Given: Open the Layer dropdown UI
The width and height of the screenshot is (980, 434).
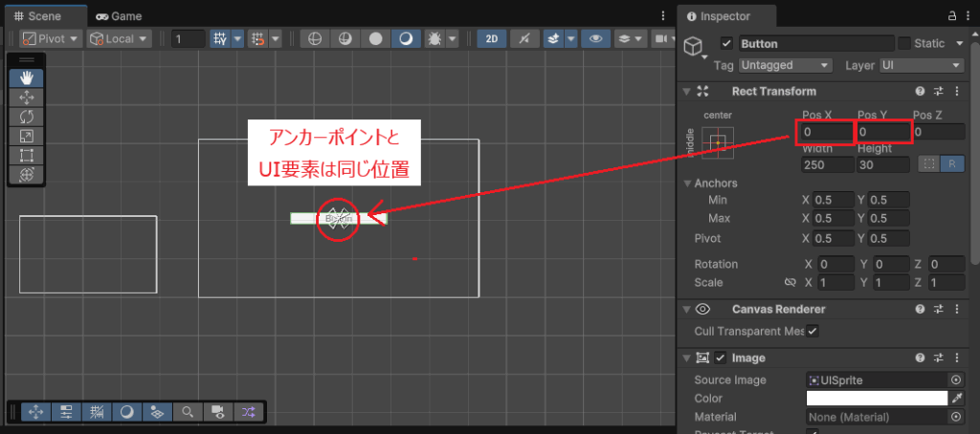Looking at the screenshot, I should [x=922, y=65].
